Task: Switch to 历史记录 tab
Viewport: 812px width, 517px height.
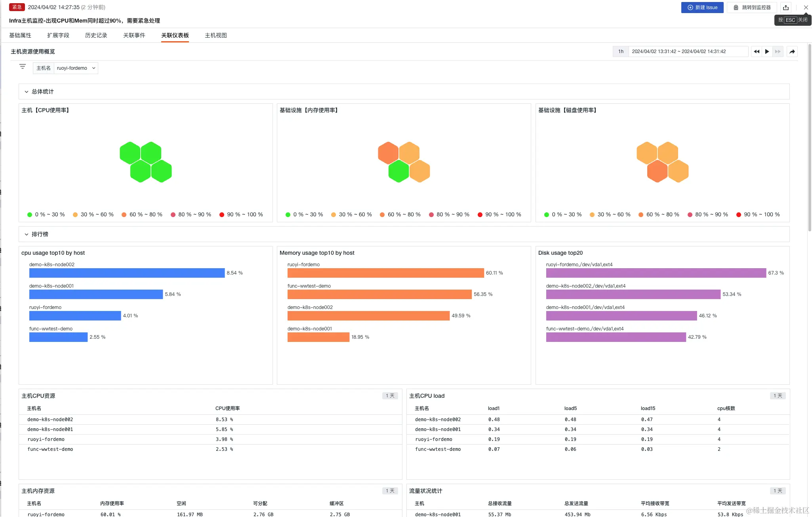Action: coord(96,35)
